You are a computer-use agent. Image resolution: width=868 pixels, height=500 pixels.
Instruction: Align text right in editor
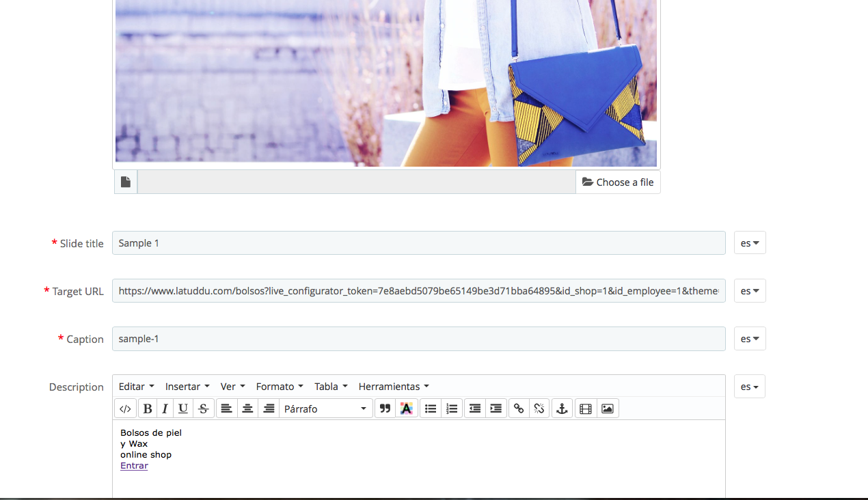tap(269, 408)
